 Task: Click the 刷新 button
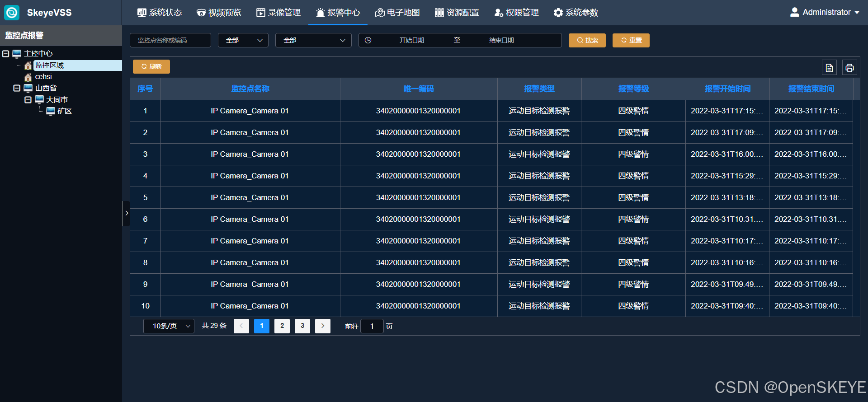151,66
